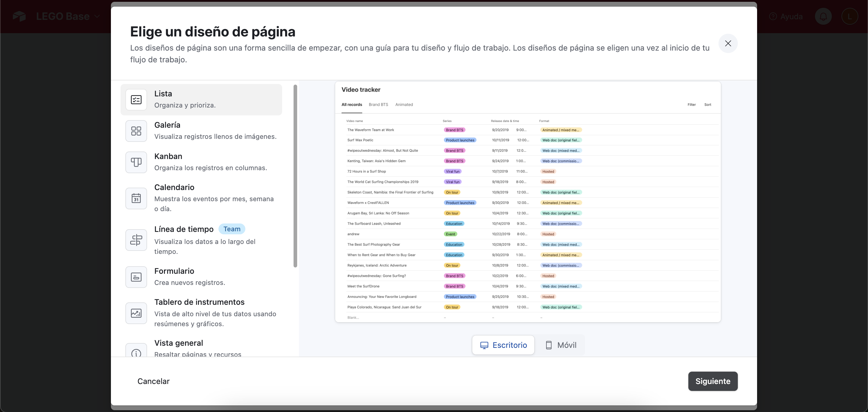Switch preview to Móvil
Viewport: 868px width, 412px height.
pos(561,345)
